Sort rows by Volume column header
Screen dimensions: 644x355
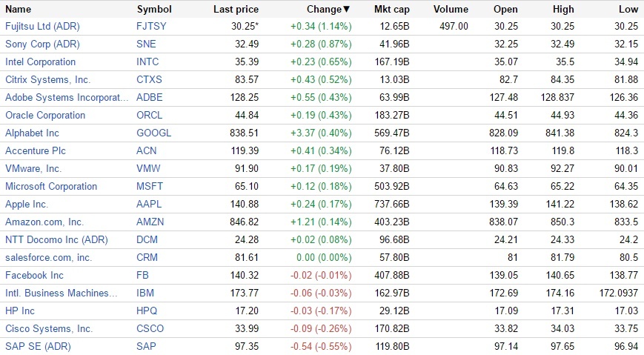(451, 10)
